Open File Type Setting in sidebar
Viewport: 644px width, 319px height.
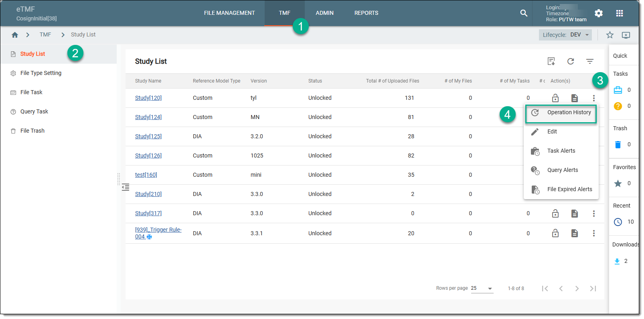point(59,73)
